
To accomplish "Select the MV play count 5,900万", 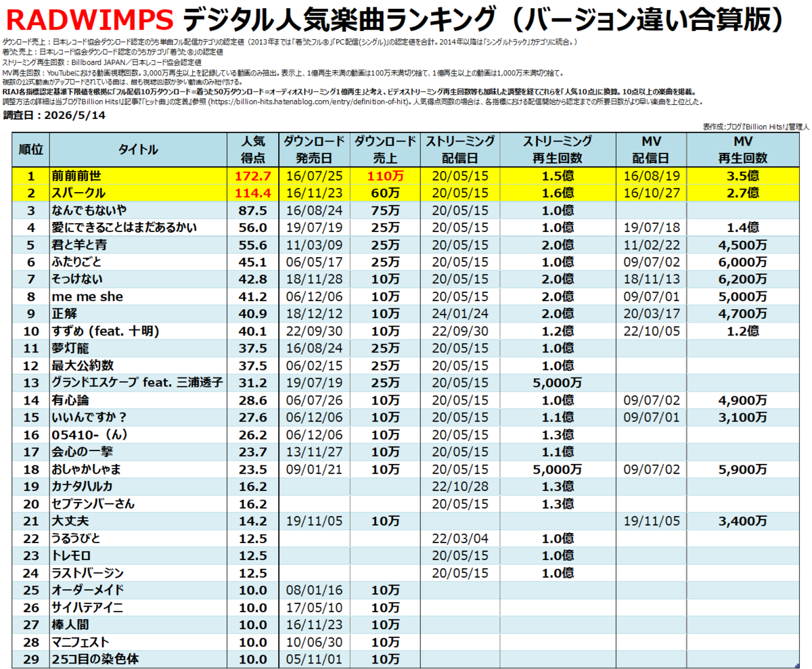I will [x=743, y=469].
